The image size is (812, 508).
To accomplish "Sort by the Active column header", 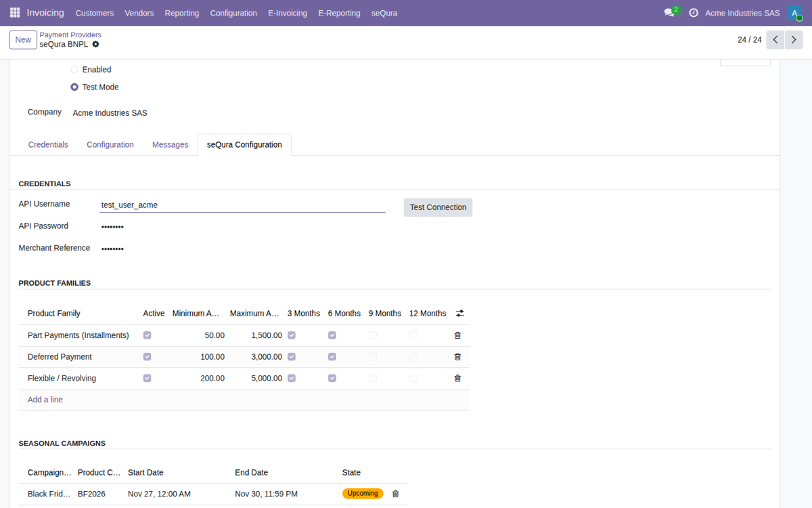I will coord(154,314).
